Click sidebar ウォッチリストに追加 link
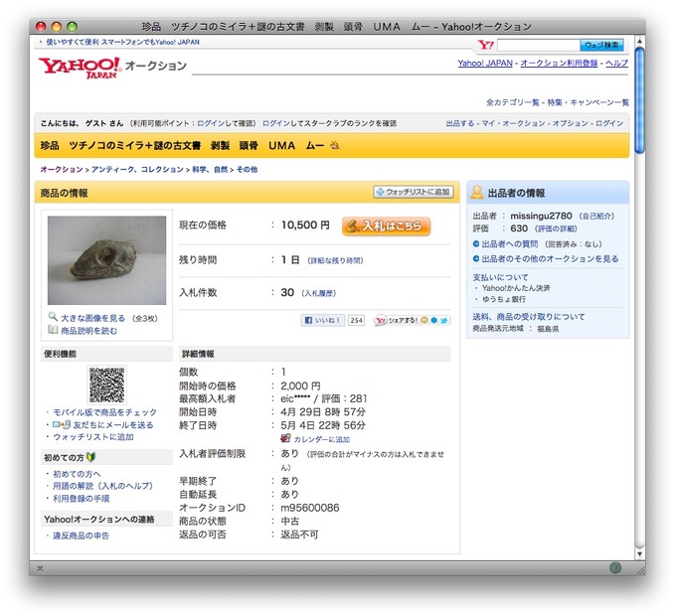This screenshot has height=616, width=675. click(93, 437)
